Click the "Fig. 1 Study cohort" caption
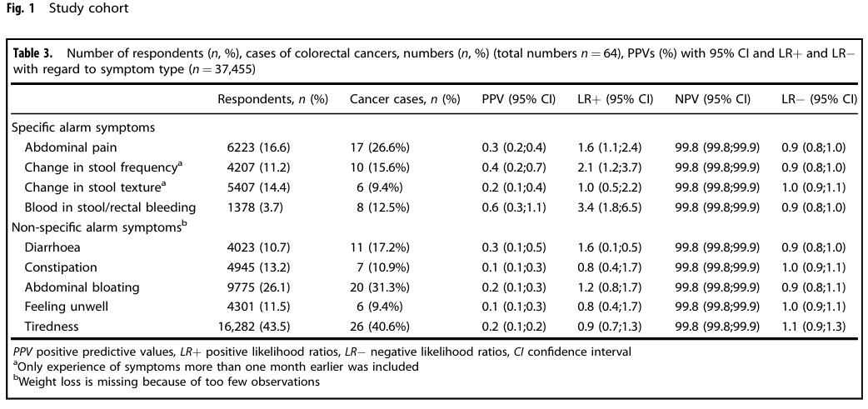The height and width of the screenshot is (409, 868). (x=64, y=9)
